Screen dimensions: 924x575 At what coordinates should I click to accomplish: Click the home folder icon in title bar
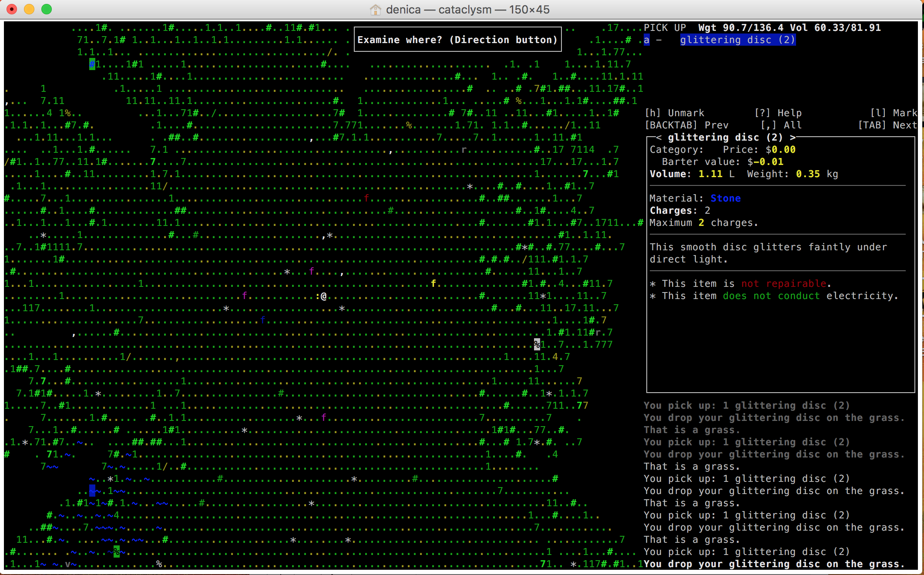(x=375, y=10)
